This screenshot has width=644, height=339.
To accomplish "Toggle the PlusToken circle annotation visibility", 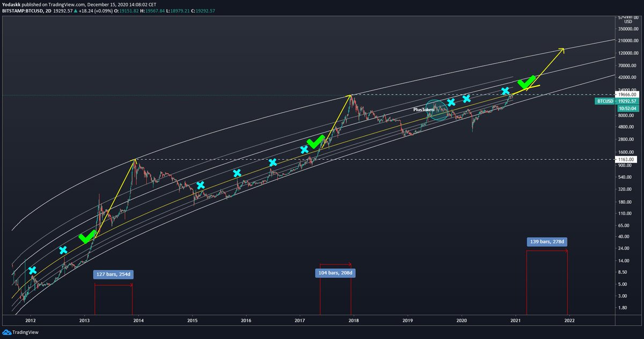I will pos(436,109).
